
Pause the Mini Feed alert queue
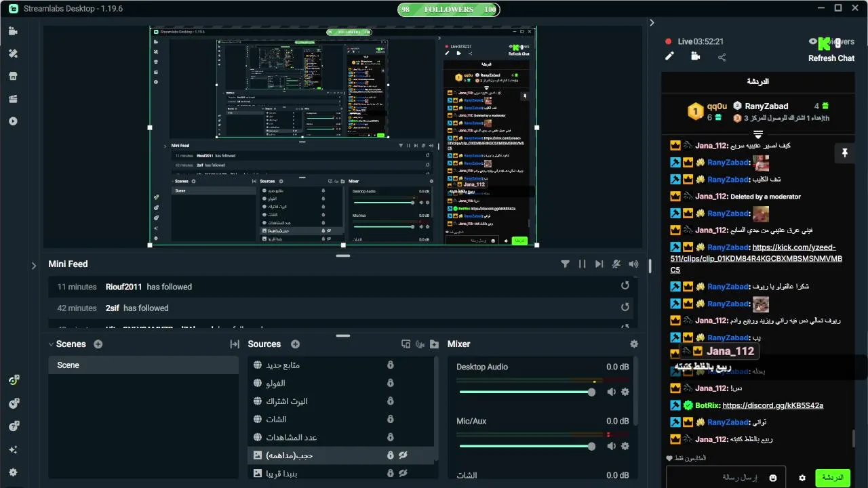pos(582,264)
